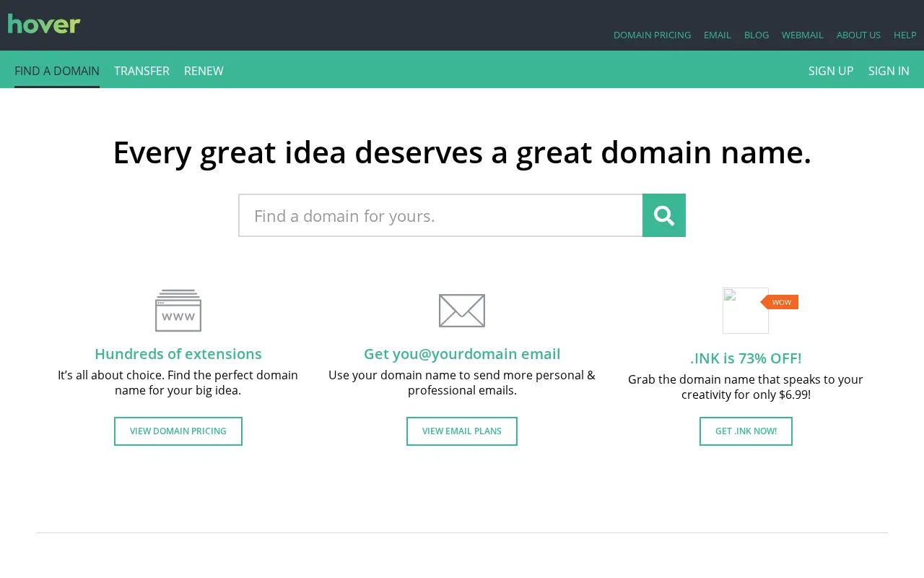Click the View Email Plans button

tap(462, 431)
